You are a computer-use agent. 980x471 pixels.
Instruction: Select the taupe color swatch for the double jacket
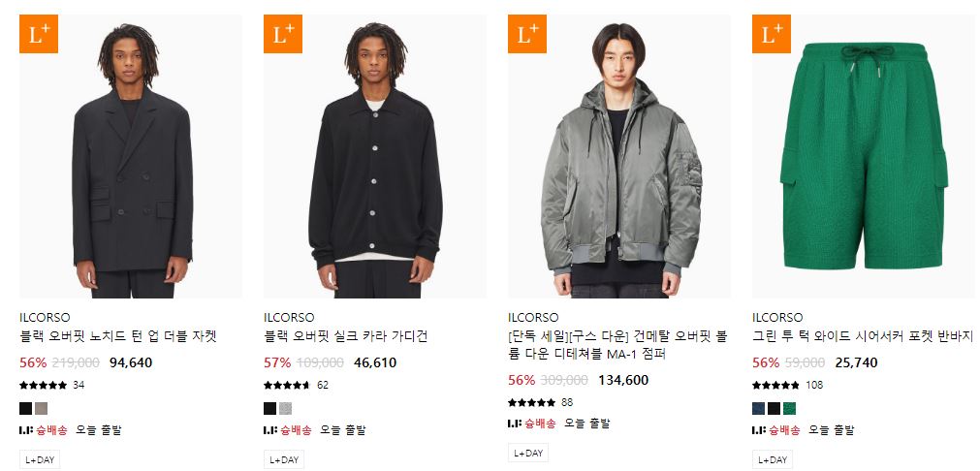pyautogui.click(x=42, y=409)
